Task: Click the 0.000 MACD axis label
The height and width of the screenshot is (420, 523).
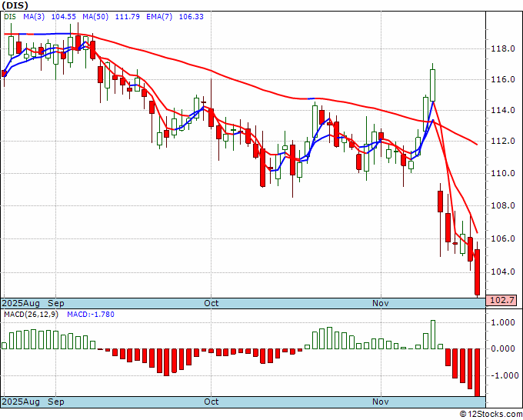Action: click(x=505, y=349)
